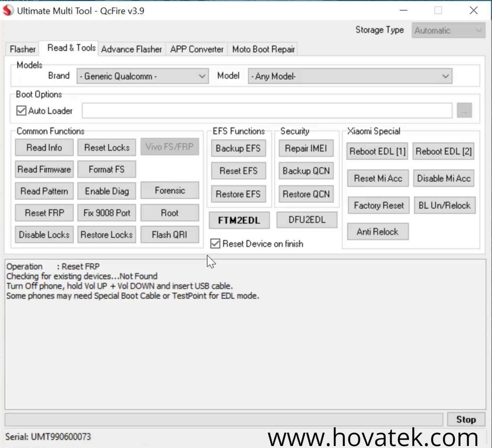
Task: Toggle the Auto Loader checkbox
Action: coord(21,111)
